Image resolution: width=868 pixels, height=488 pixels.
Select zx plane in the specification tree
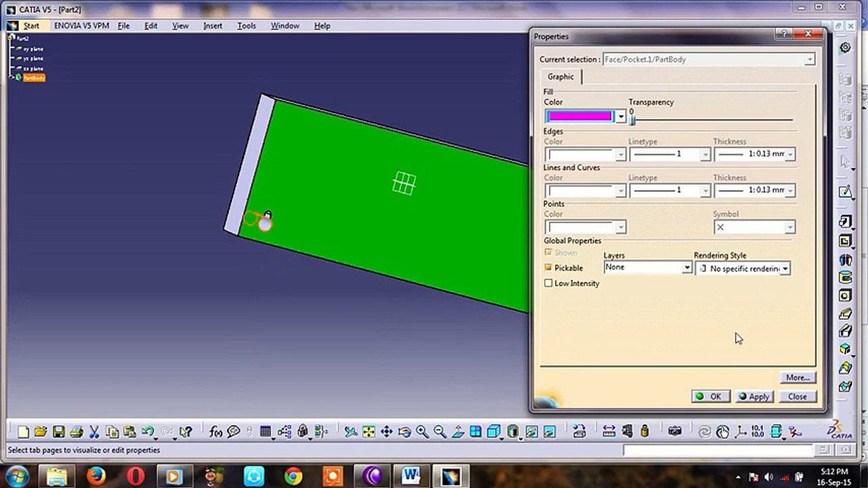33,68
